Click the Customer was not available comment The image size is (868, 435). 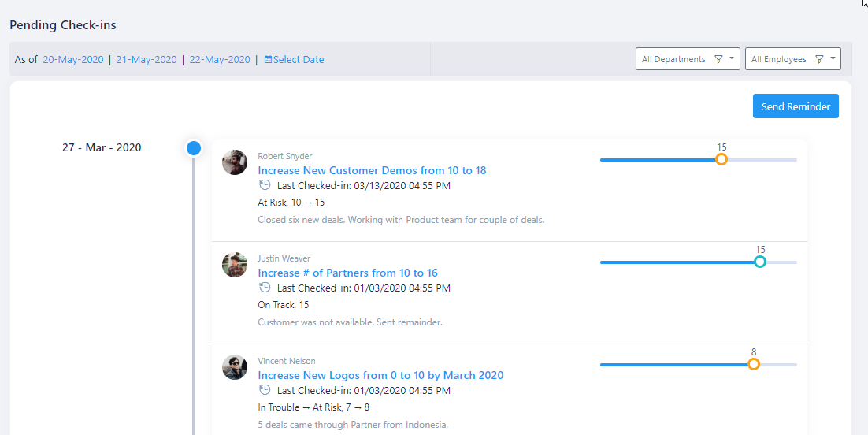[350, 322]
